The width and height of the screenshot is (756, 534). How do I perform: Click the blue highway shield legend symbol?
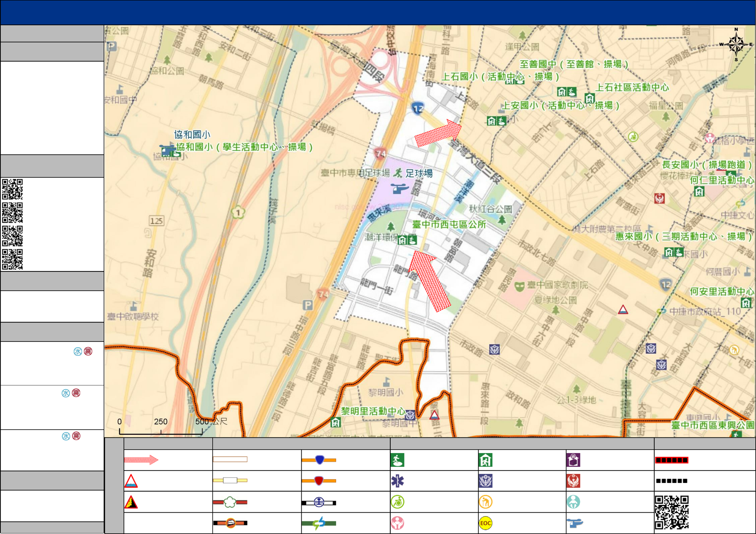pyautogui.click(x=319, y=460)
